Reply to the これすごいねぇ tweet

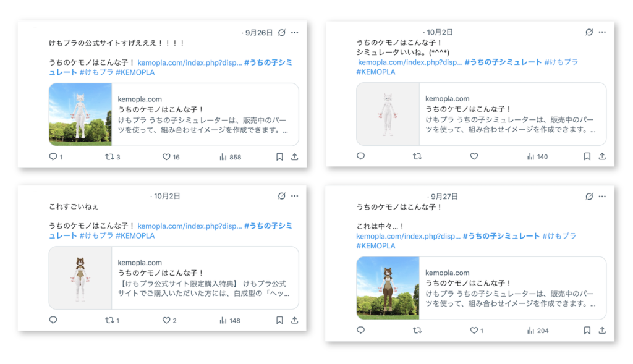[x=53, y=320]
